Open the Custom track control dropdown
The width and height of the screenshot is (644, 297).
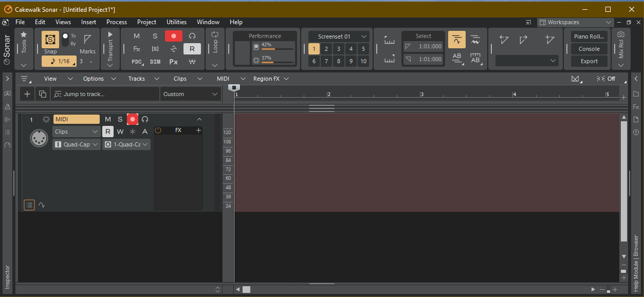(x=191, y=94)
